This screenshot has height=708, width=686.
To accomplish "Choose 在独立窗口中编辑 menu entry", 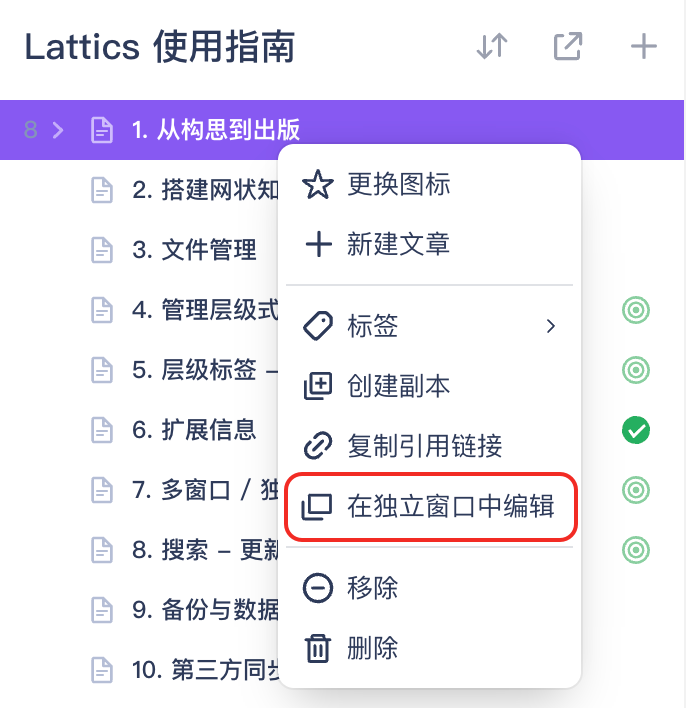I will point(429,506).
